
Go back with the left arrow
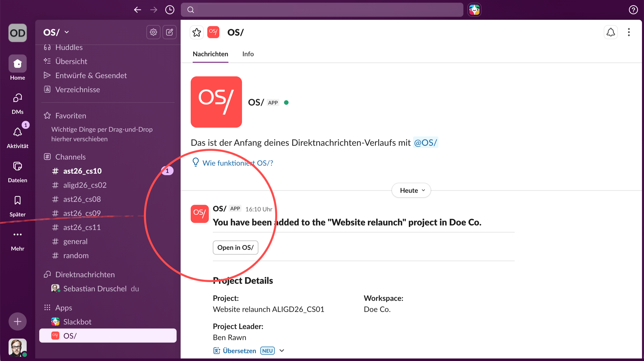137,10
